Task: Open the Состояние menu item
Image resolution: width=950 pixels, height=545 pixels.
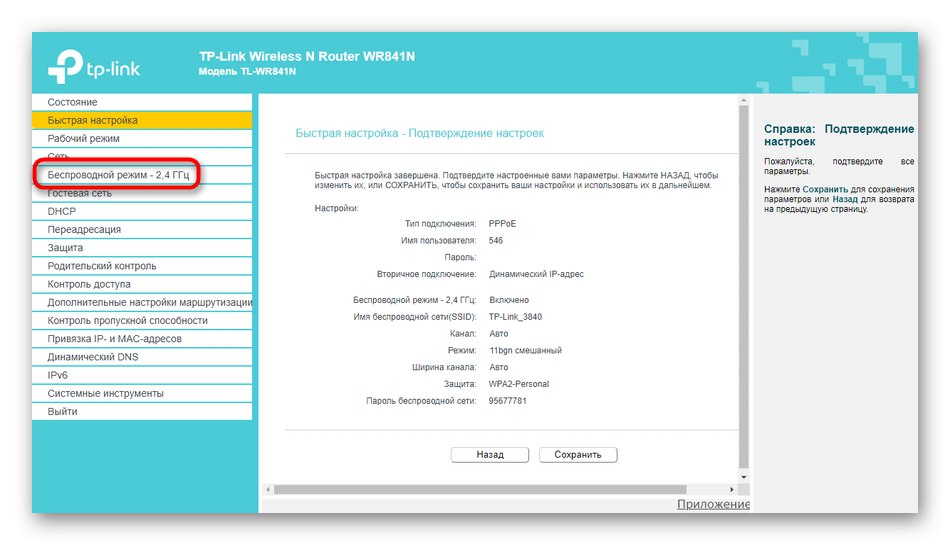Action: tap(142, 102)
